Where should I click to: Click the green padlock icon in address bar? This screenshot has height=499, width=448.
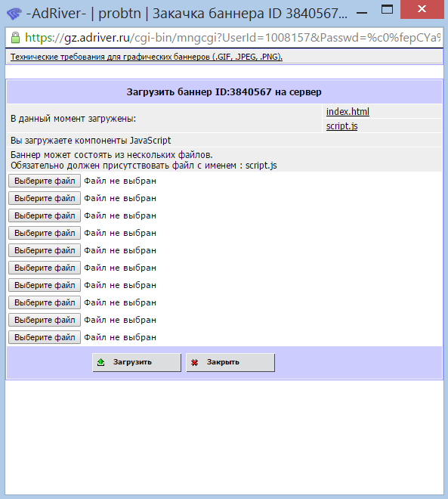tap(15, 38)
